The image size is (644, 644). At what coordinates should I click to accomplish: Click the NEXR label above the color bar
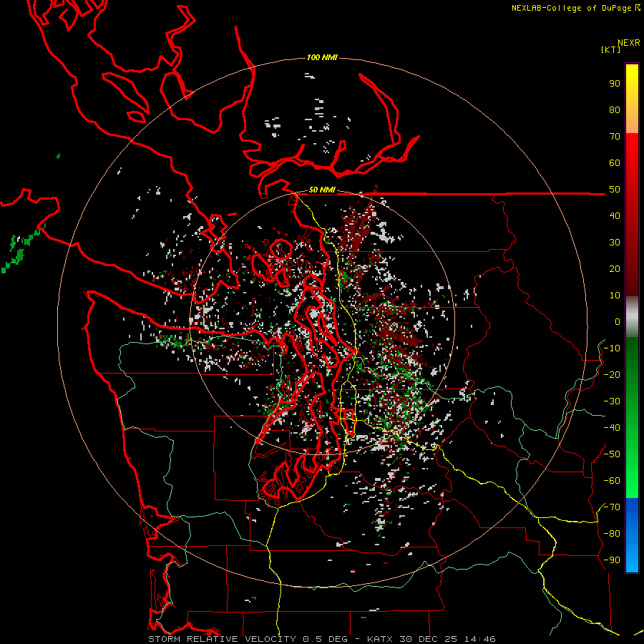coord(629,43)
